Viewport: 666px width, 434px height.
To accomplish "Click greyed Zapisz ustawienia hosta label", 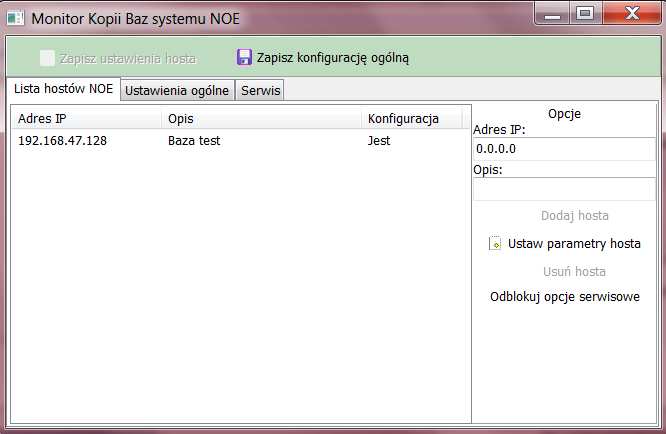I will [128, 59].
